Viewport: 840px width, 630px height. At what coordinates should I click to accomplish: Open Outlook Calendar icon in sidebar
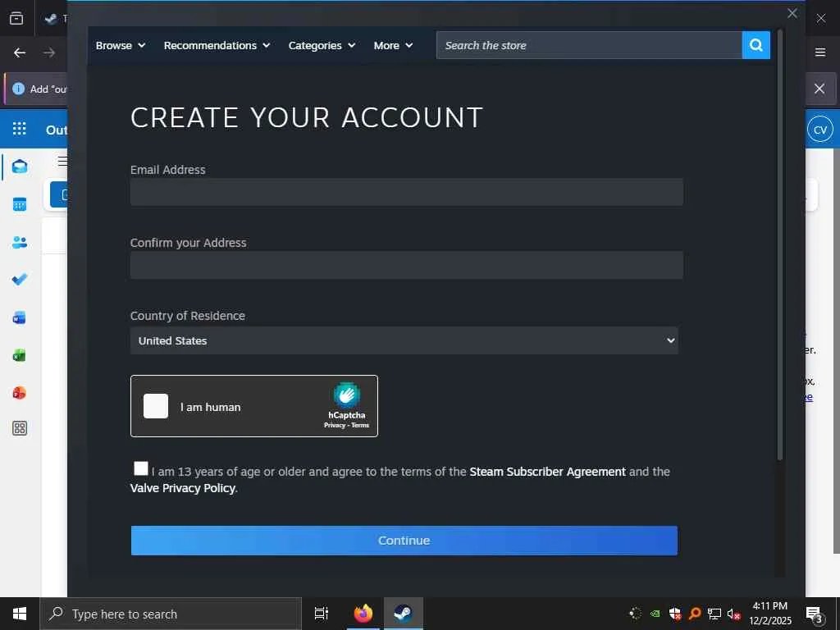[x=20, y=204]
